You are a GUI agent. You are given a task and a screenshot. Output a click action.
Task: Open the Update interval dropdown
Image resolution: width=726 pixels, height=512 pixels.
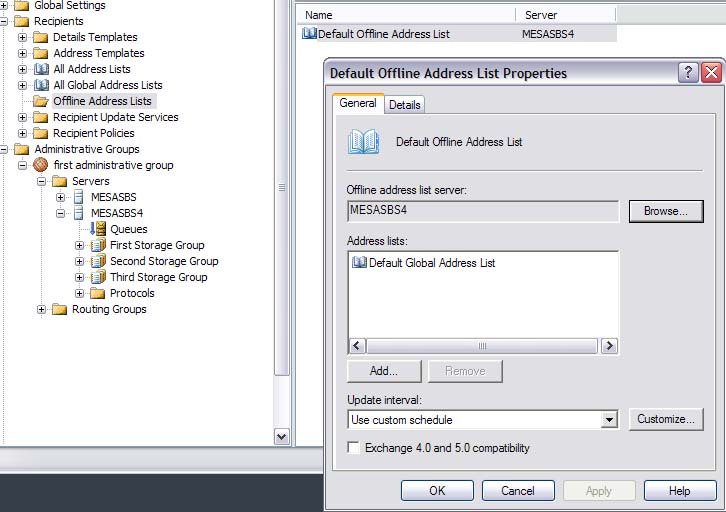tap(609, 420)
